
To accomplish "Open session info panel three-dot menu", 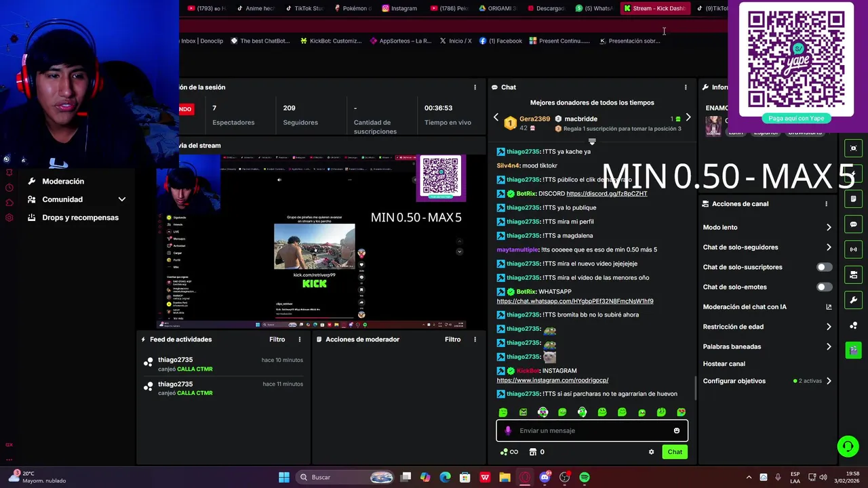I will (475, 87).
